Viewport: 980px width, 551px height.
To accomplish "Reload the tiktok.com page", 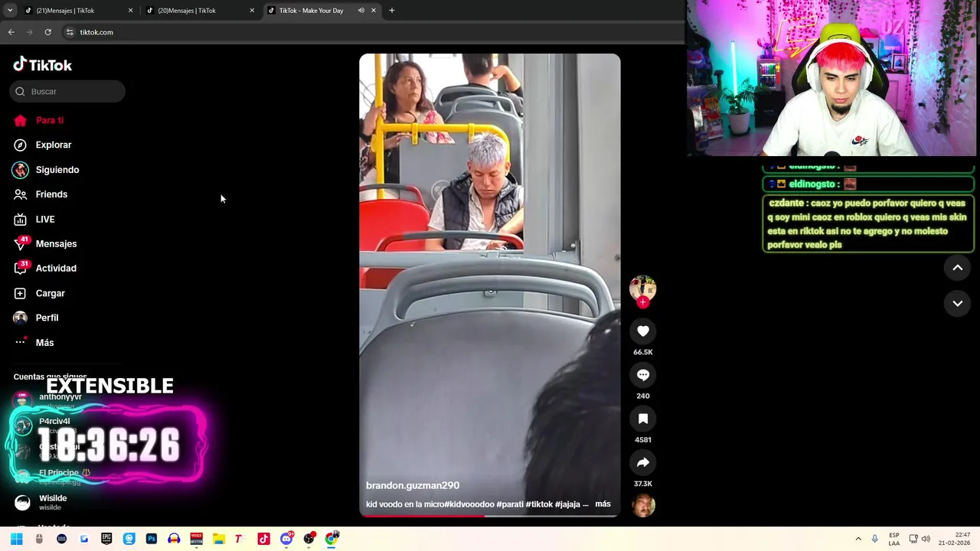I will [47, 32].
